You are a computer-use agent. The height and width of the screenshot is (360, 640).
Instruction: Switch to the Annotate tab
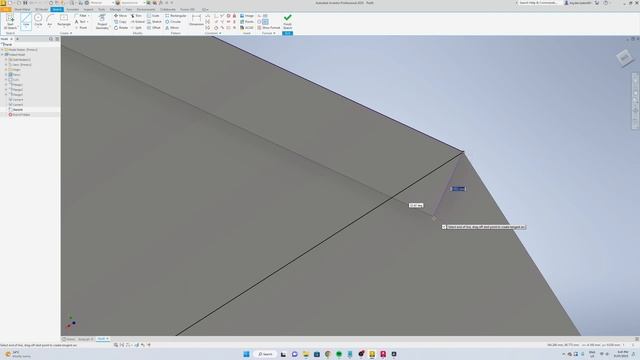point(73,9)
